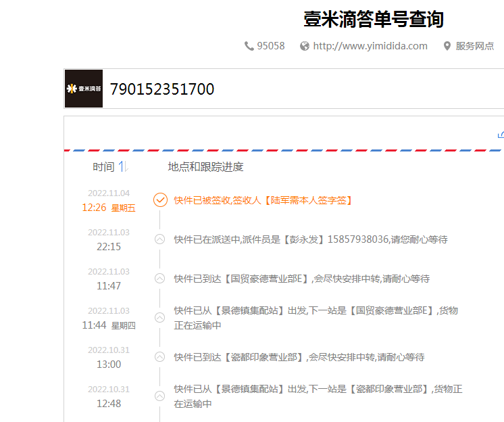This screenshot has height=422, width=504.
Task: Click the share icon at the panel's right edge
Action: tap(501, 135)
